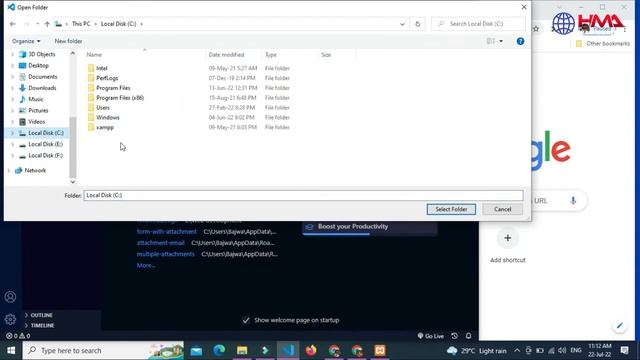Select the Program Files (x86) folder
The height and width of the screenshot is (360, 640).
point(120,98)
